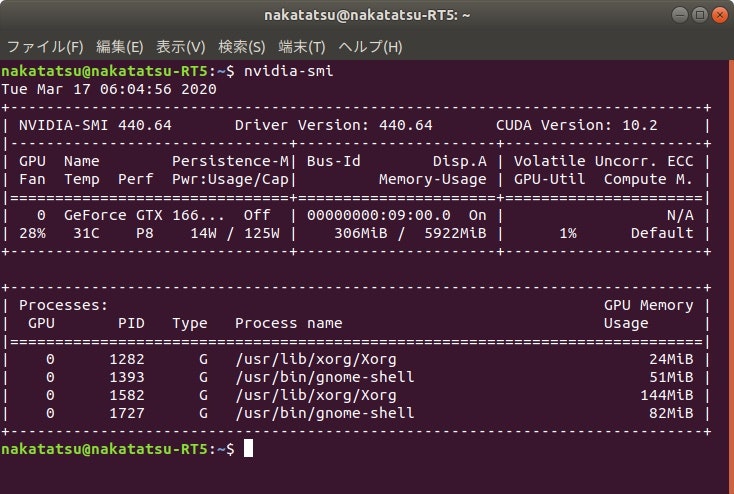
Task: Click PID 1727 in the process list
Action: (127, 413)
